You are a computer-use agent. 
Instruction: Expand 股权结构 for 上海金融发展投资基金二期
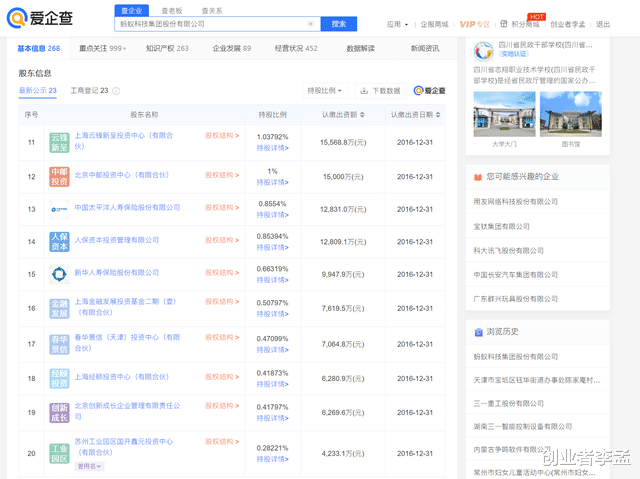click(222, 302)
